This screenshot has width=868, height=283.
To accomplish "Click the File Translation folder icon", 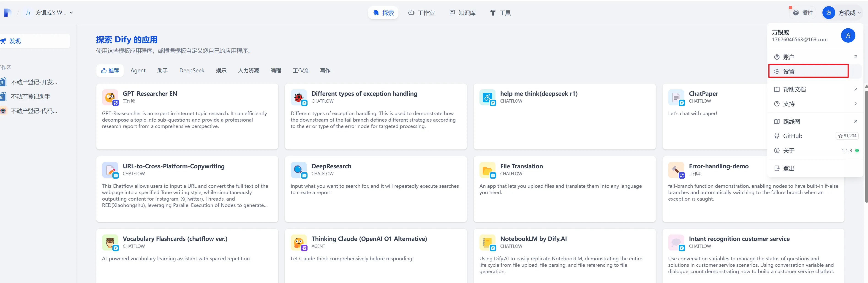I will coord(487,170).
